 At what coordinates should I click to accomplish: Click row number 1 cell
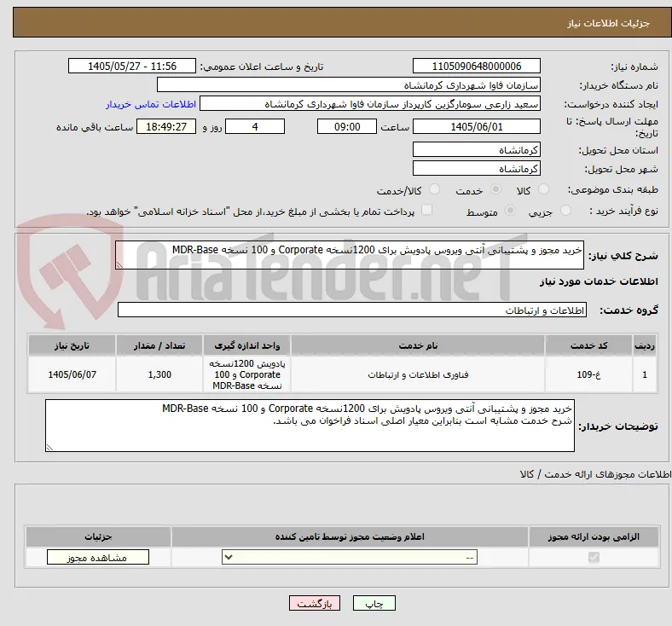click(x=645, y=374)
